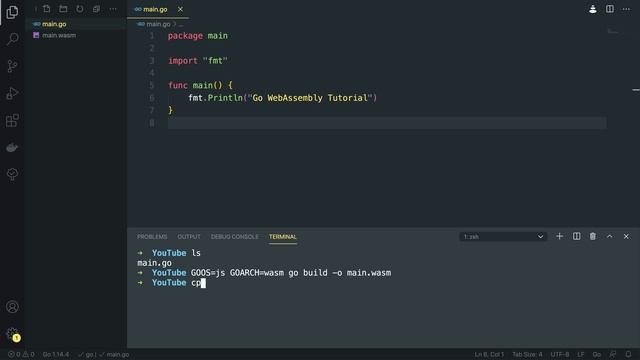Viewport: 640px width, 360px height.
Task: Open notifications bell in status bar
Action: [628, 354]
